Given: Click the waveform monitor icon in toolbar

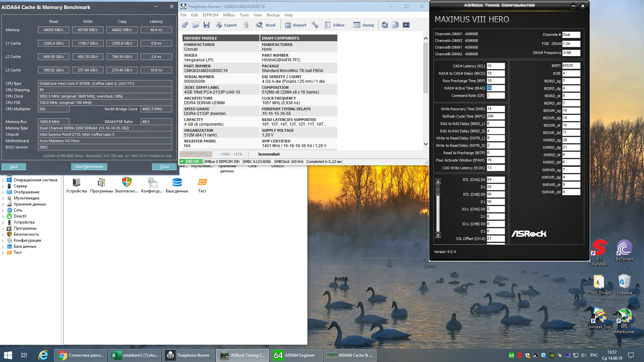Looking at the screenshot, I should (x=406, y=25).
